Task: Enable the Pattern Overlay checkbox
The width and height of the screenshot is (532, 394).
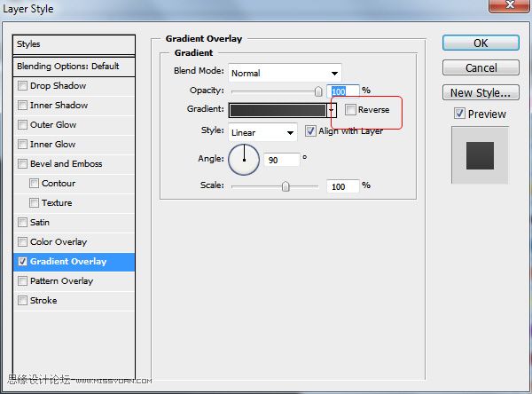Action: [22, 281]
